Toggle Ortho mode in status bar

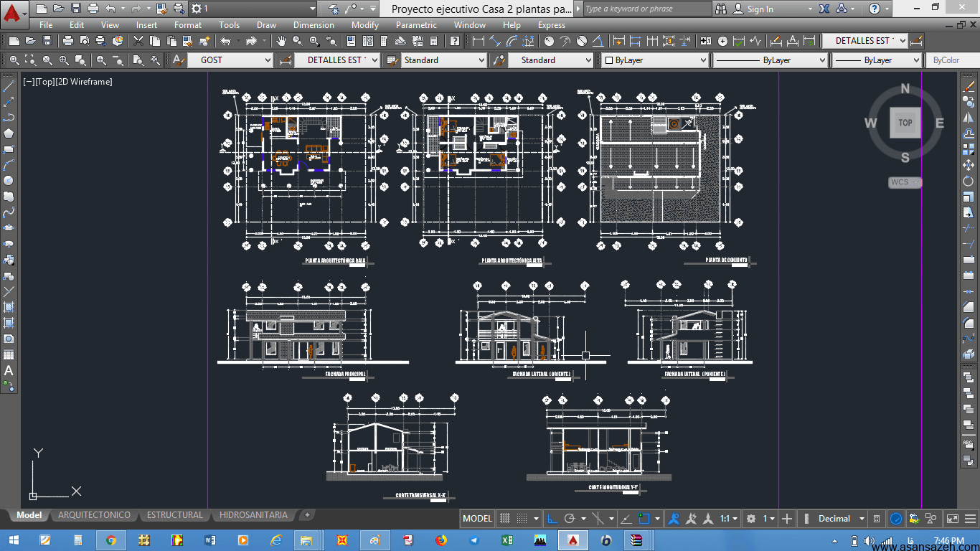click(x=552, y=519)
